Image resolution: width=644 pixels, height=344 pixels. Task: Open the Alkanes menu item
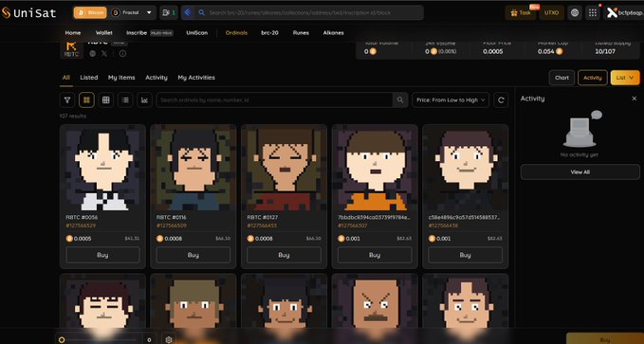click(x=333, y=33)
